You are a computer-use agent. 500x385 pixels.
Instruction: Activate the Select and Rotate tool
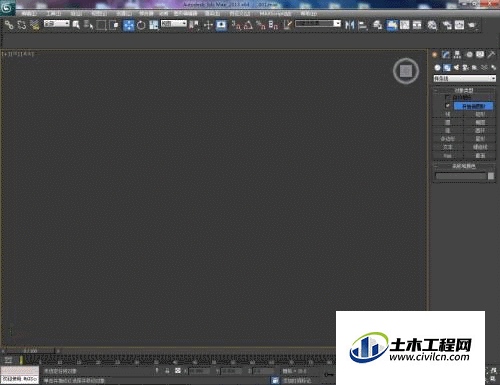tap(141, 25)
